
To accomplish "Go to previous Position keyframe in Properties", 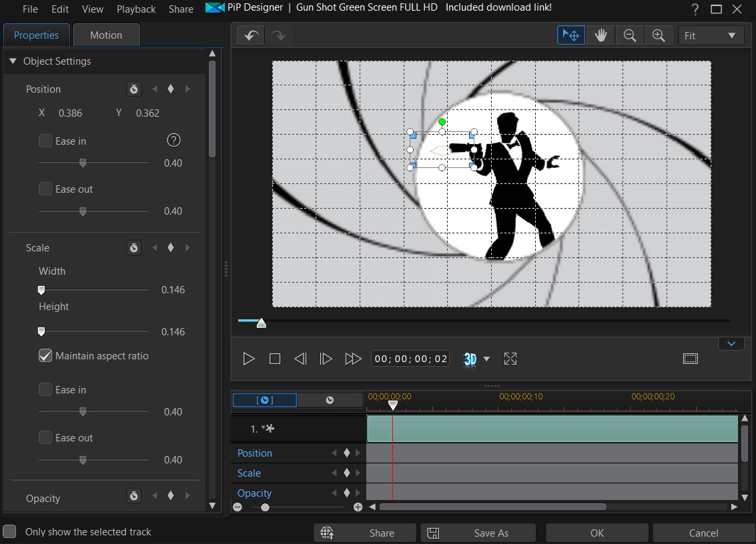I will click(155, 89).
